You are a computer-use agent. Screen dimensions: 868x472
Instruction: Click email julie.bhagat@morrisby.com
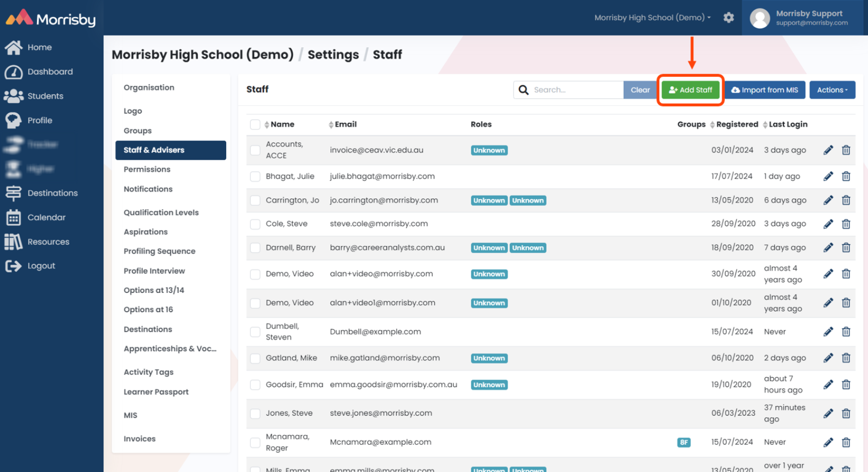click(x=382, y=176)
